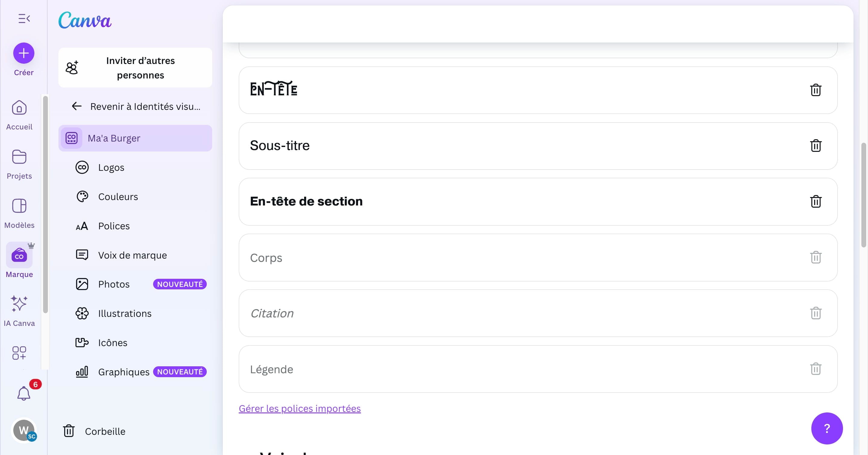Click the purple Créer plus button

[24, 53]
